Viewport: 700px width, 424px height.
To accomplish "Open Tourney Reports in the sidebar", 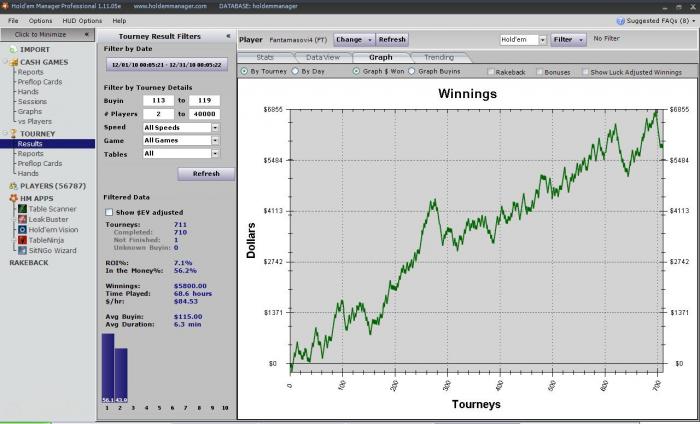I will pyautogui.click(x=30, y=154).
